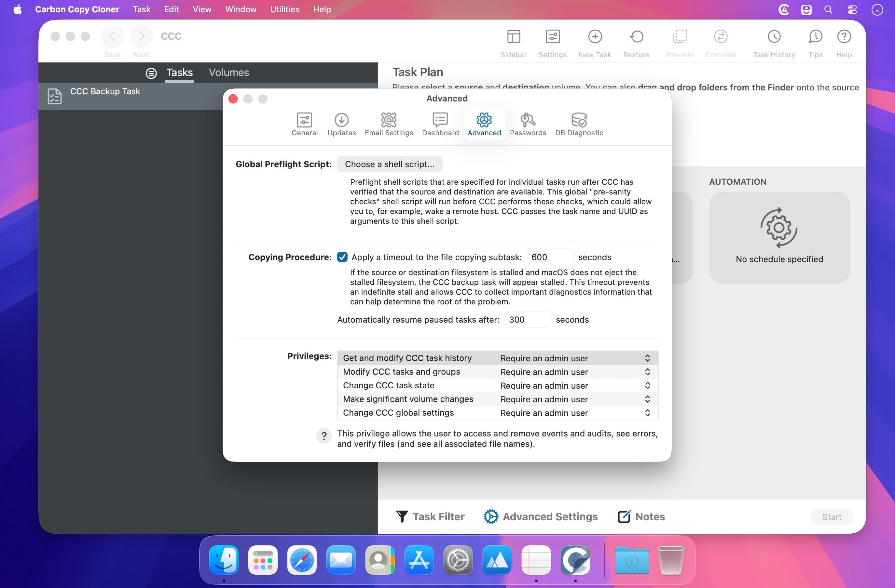The width and height of the screenshot is (895, 588).
Task: Open the Apple menu
Action: tap(18, 9)
